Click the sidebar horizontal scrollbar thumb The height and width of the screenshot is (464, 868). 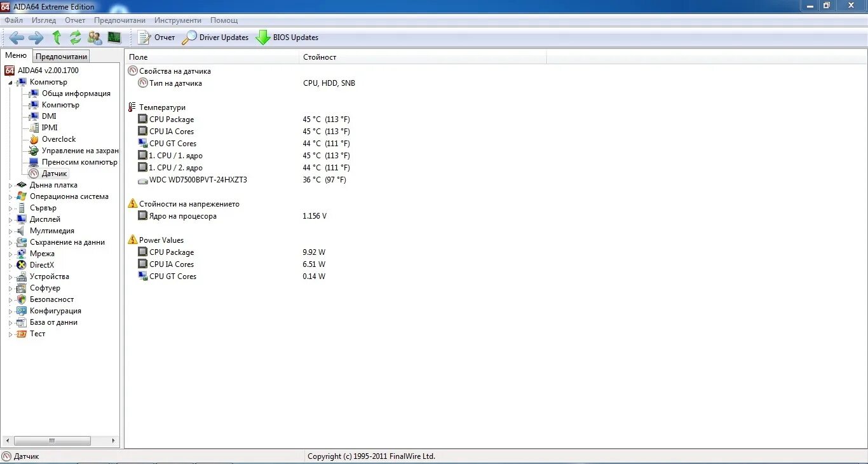click(x=52, y=440)
